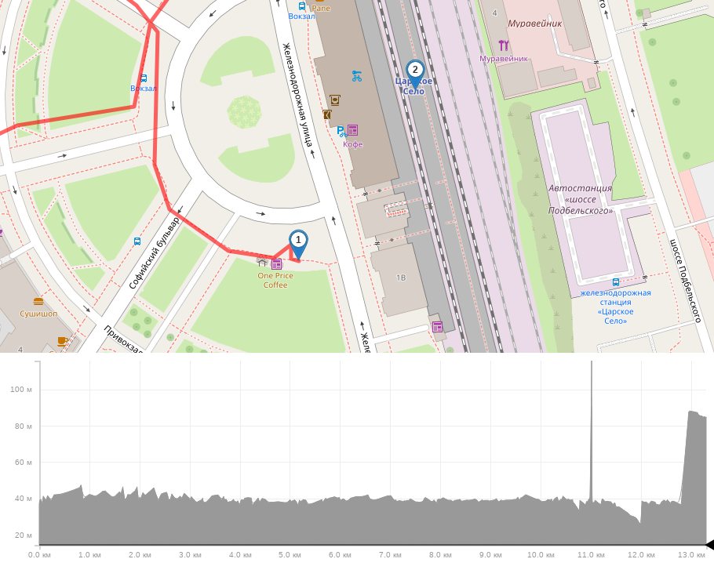The image size is (714, 588).
Task: Click the black triangle at chart's right end
Action: (709, 545)
